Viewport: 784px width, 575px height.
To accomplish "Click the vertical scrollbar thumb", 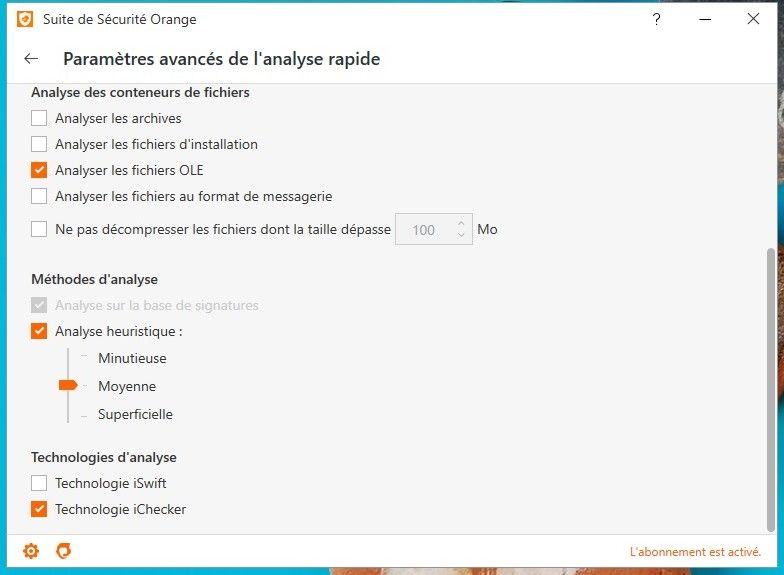I will tap(771, 390).
